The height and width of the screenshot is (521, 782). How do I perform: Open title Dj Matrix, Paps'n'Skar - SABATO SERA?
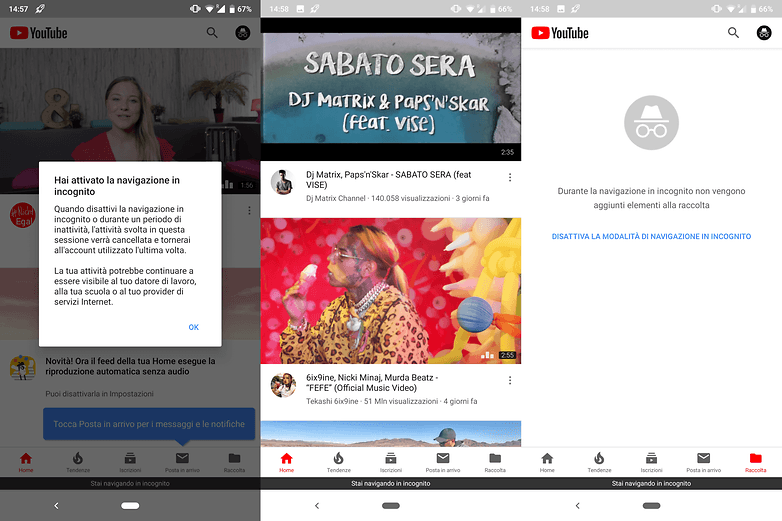(389, 179)
